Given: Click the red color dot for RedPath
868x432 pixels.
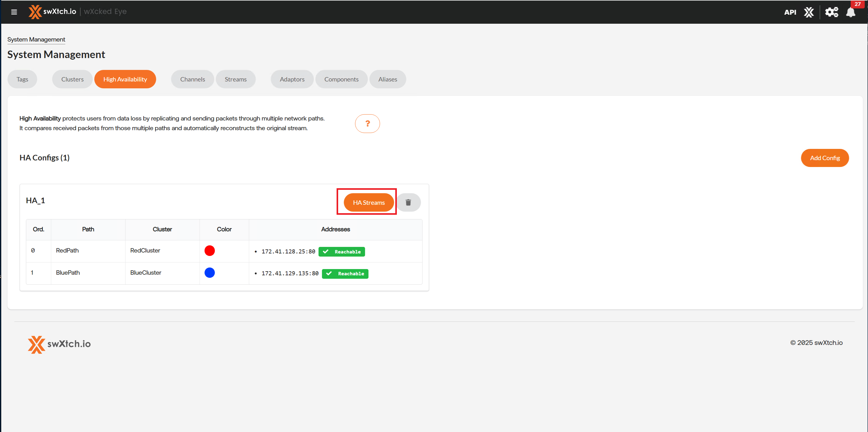Looking at the screenshot, I should coord(209,251).
